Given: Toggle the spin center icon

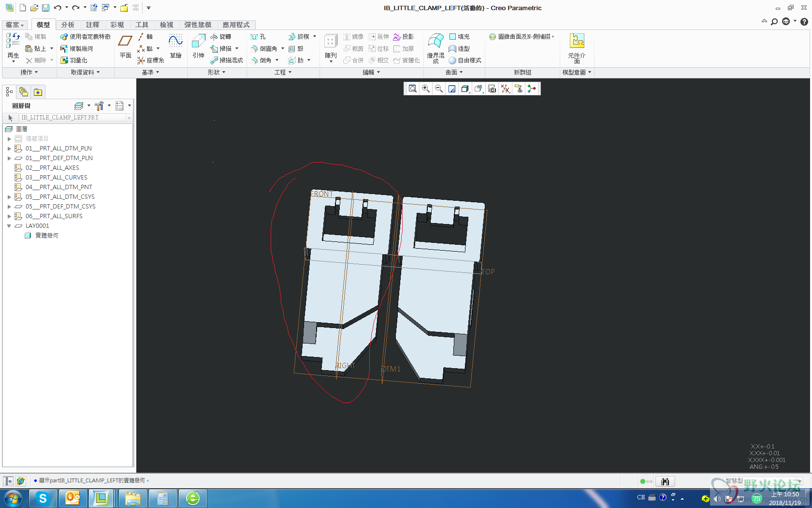Looking at the screenshot, I should click(x=532, y=89).
